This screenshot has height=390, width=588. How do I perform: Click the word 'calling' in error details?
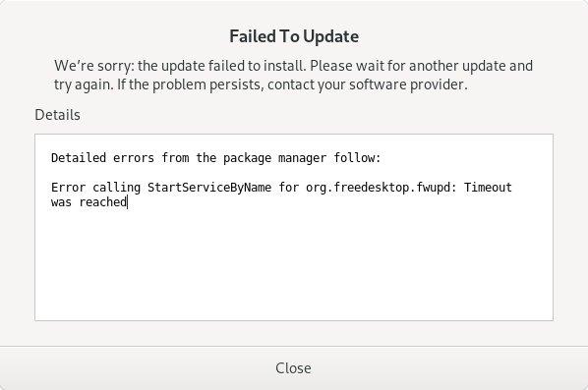click(x=117, y=187)
